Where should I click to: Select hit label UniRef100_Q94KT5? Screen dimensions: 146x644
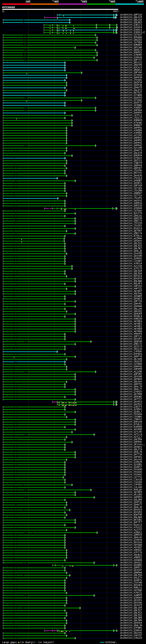pyautogui.click(x=131, y=88)
